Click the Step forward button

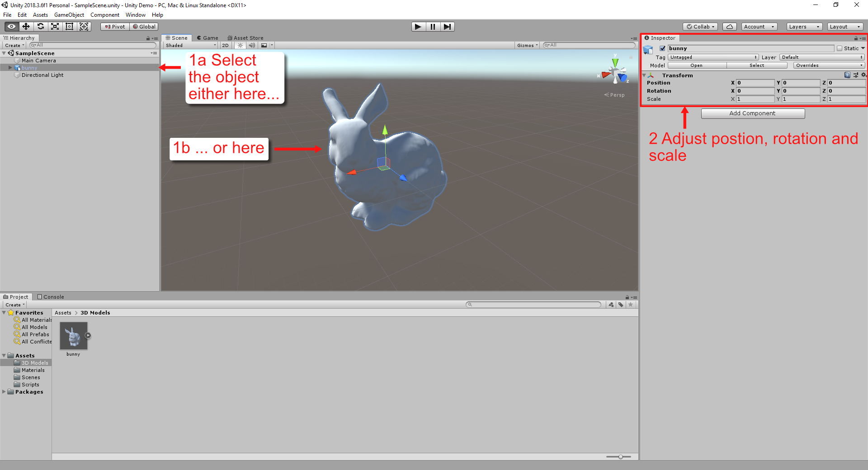[447, 27]
